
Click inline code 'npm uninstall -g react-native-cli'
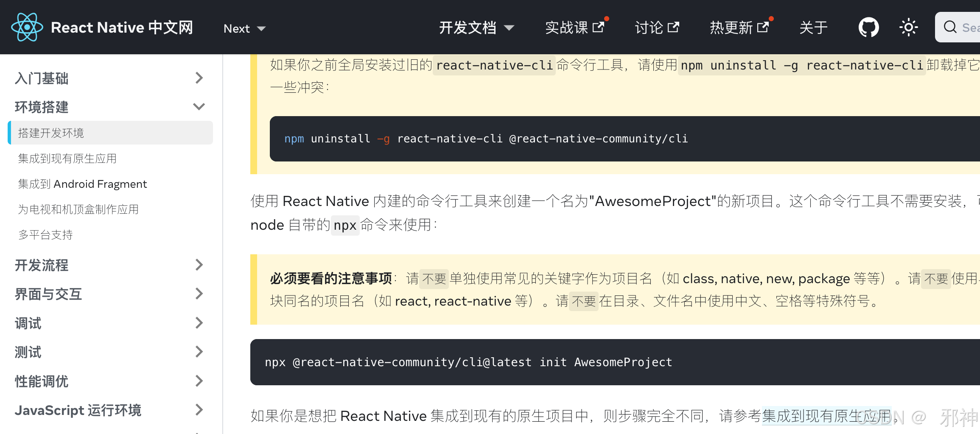(x=802, y=65)
